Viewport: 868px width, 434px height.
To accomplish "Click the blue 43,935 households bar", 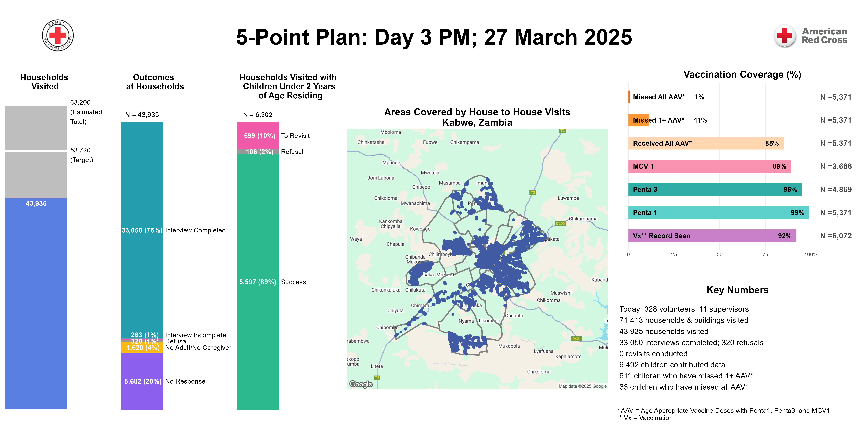I will 36,303.
